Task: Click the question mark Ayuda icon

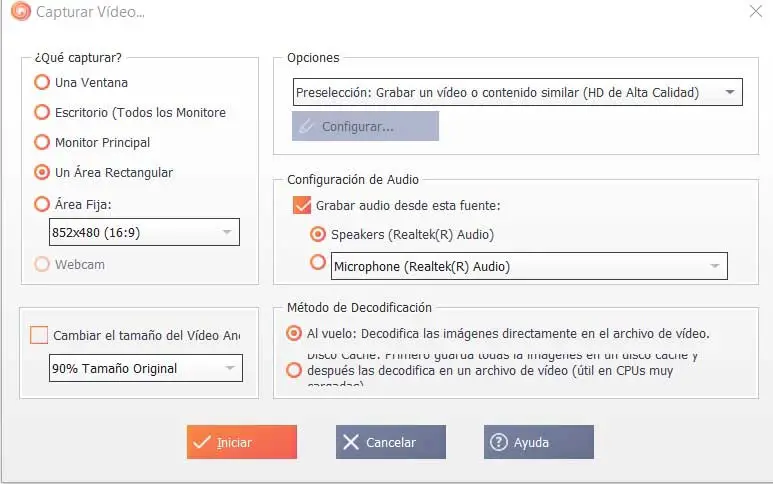Action: pos(498,442)
